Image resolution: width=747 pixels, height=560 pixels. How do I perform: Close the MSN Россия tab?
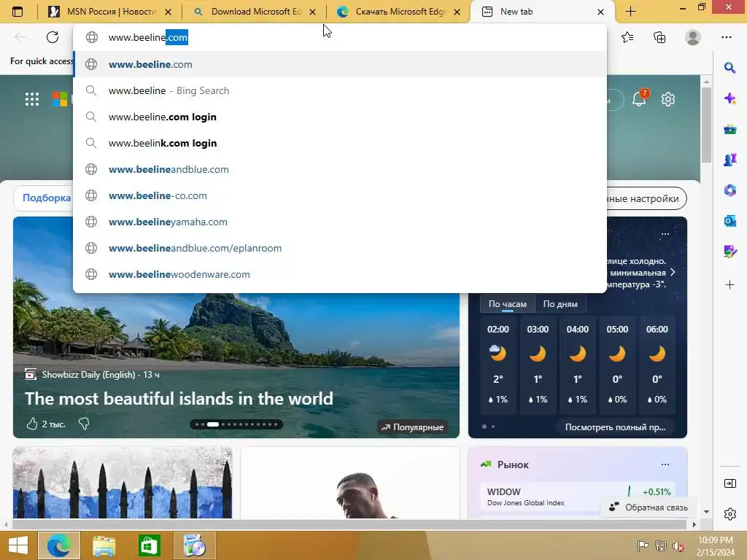(169, 12)
